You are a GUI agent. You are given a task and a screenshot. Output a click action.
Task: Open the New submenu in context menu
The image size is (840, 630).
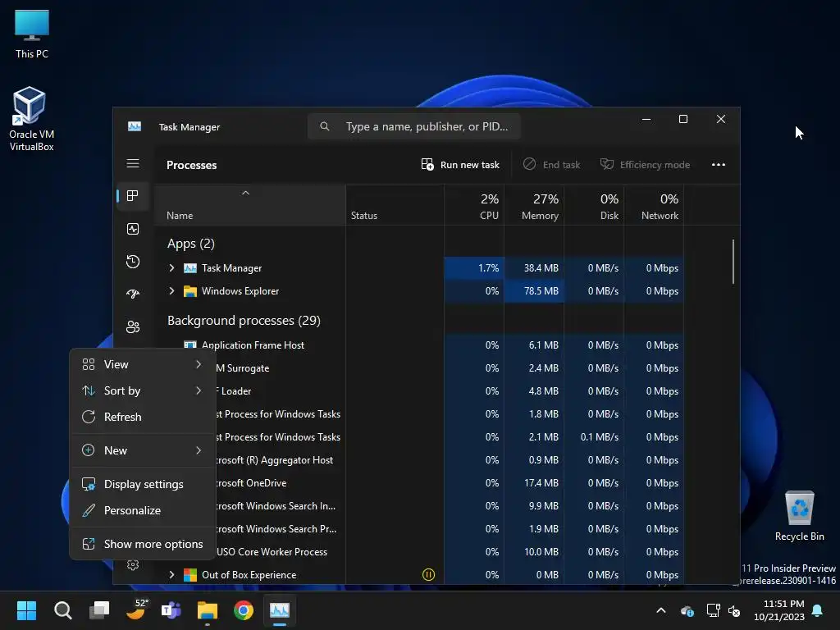(143, 450)
